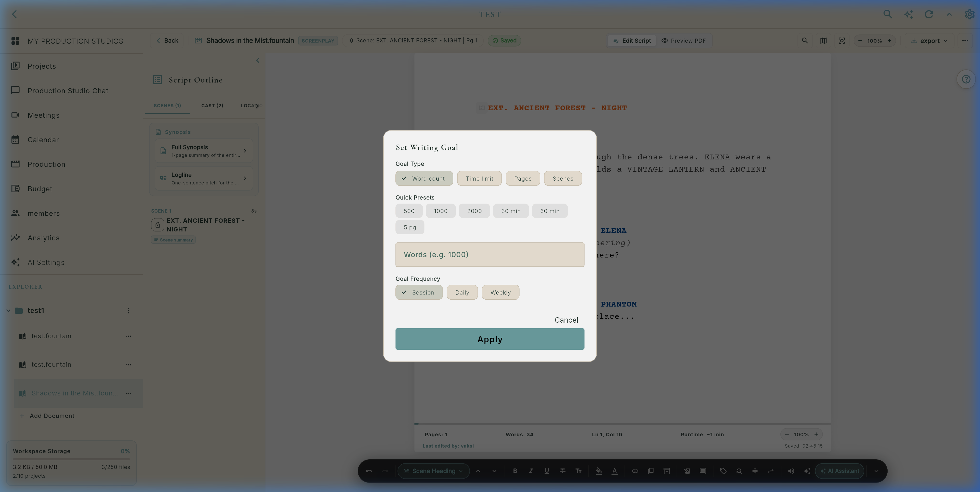
Task: Select Word count goal type
Action: (x=424, y=178)
